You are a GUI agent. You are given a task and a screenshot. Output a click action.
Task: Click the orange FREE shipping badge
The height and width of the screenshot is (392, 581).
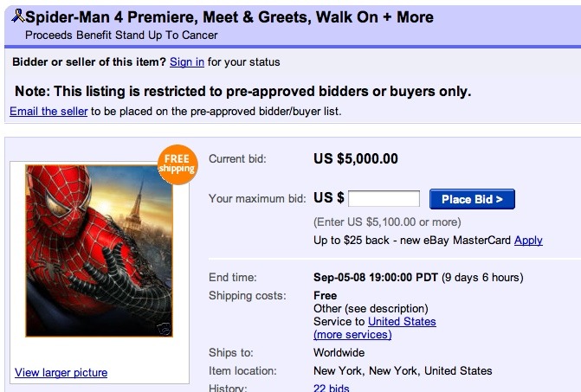(178, 164)
